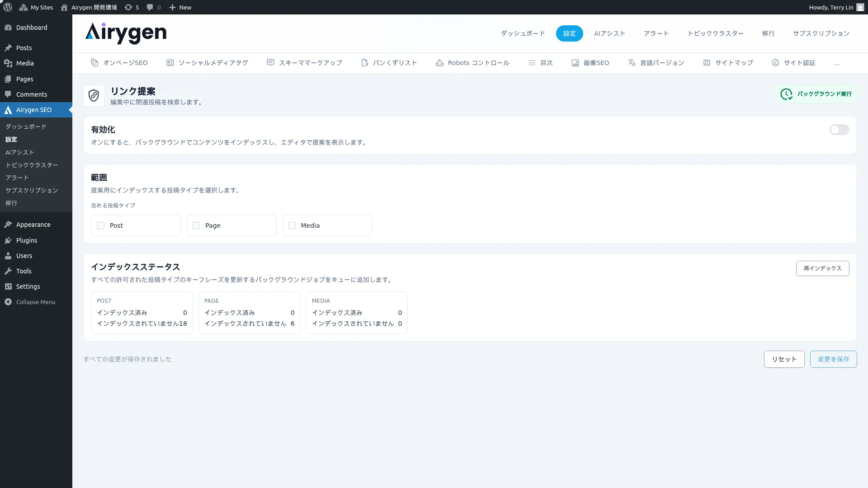Open the サイトマップ settings tab
Viewport: 868px width, 488px height.
728,63
